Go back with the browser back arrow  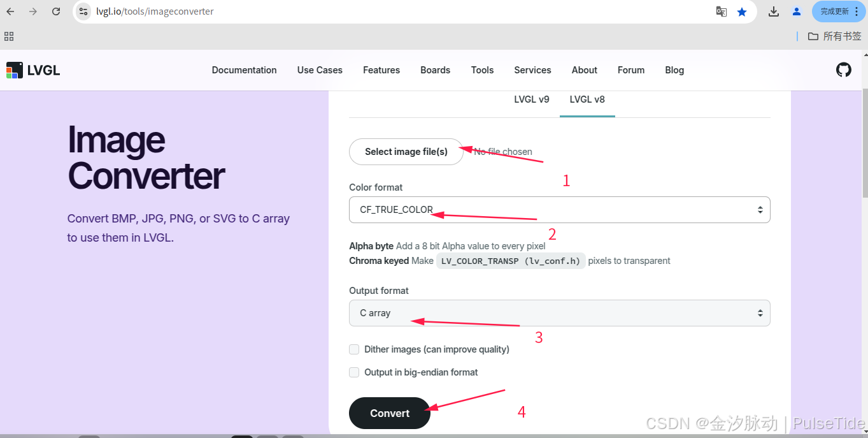tap(11, 11)
